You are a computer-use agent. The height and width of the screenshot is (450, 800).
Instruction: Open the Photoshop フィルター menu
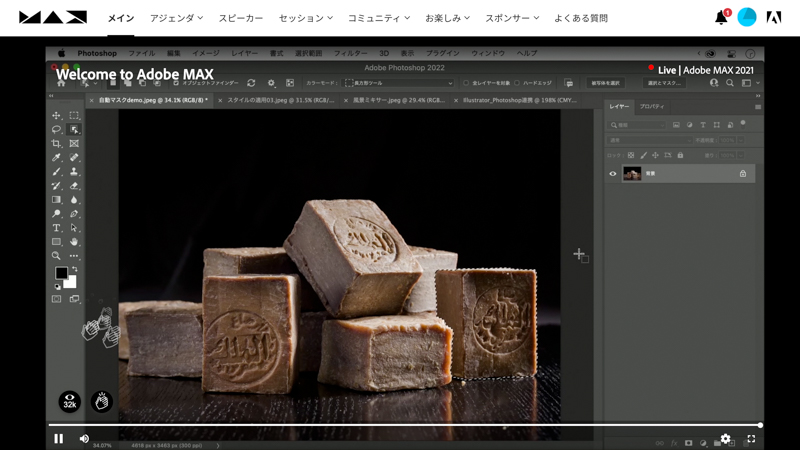[351, 53]
